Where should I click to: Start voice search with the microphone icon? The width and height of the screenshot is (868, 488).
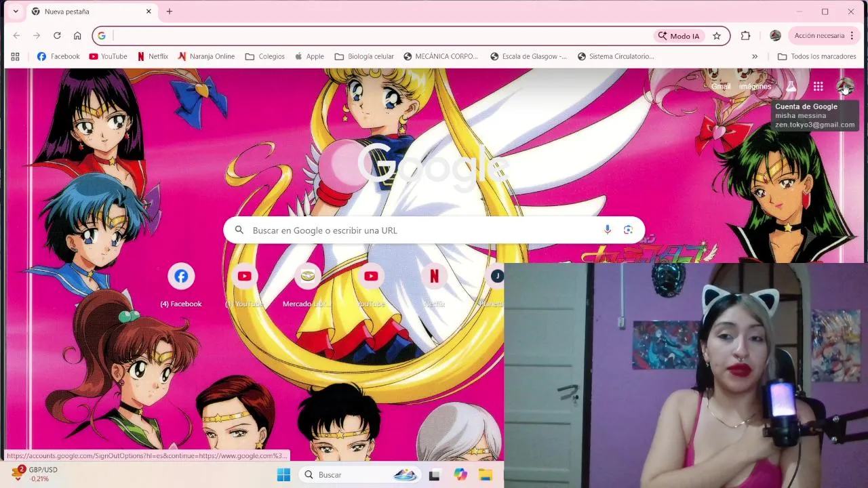pos(608,230)
